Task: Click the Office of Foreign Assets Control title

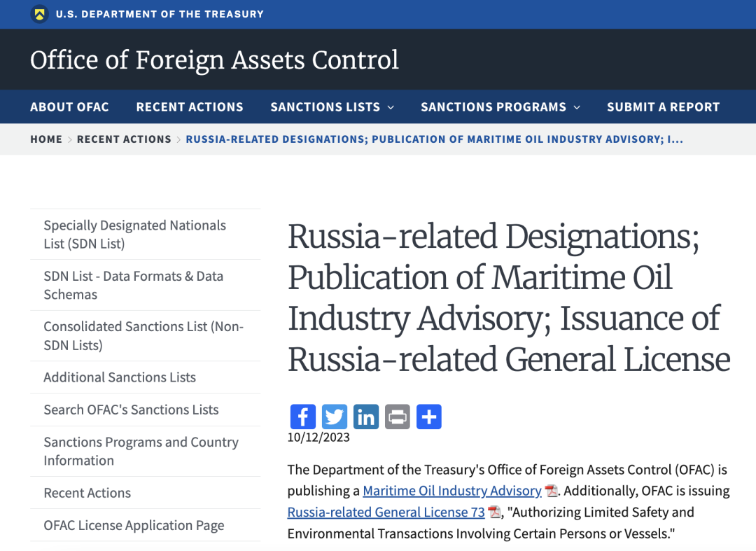Action: tap(215, 60)
